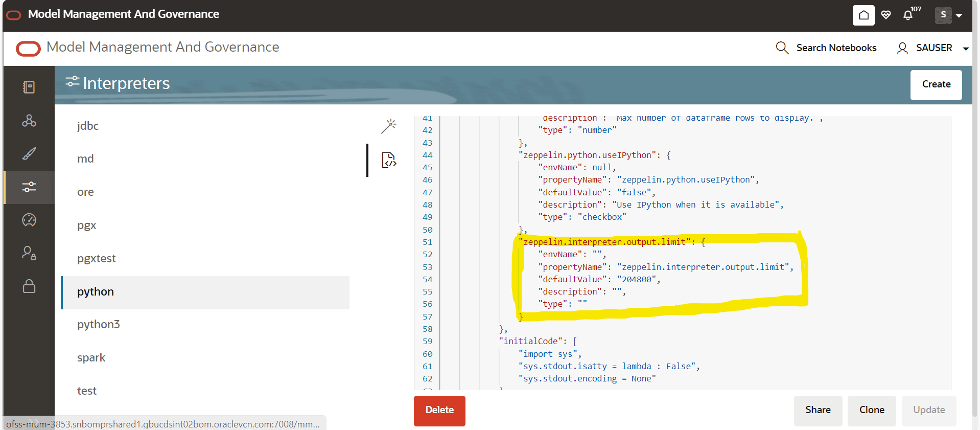
Task: Click the Search Notebooks magnifier icon
Action: point(782,48)
